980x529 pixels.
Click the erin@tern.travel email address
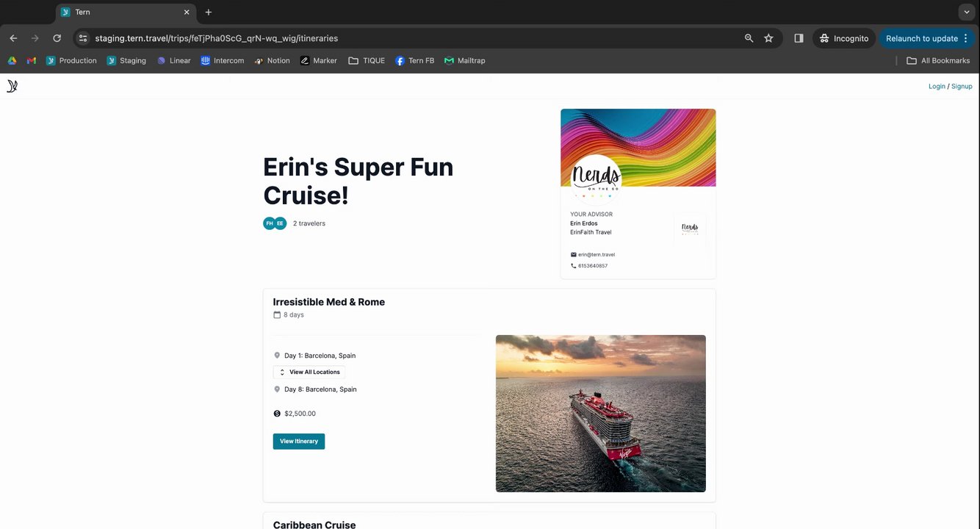[597, 255]
